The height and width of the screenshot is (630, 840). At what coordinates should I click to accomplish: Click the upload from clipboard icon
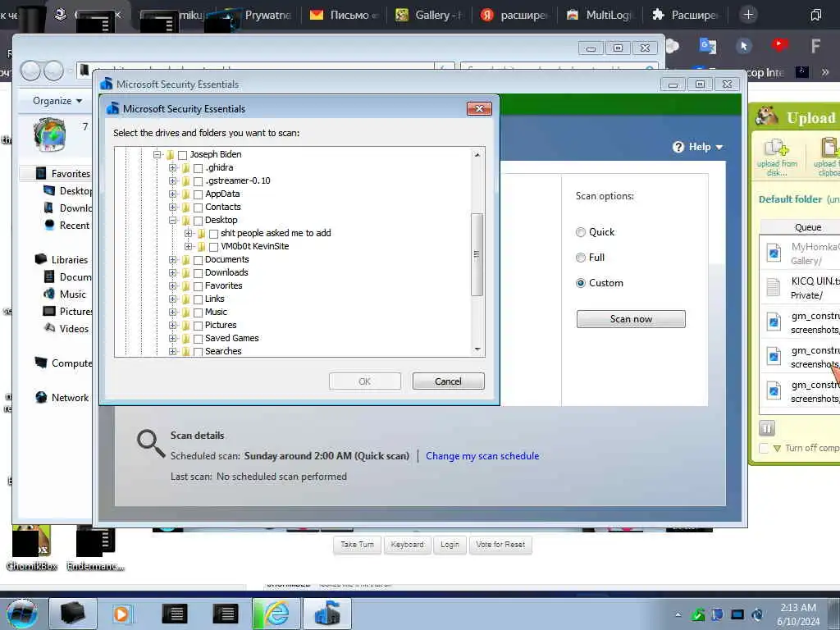point(827,157)
